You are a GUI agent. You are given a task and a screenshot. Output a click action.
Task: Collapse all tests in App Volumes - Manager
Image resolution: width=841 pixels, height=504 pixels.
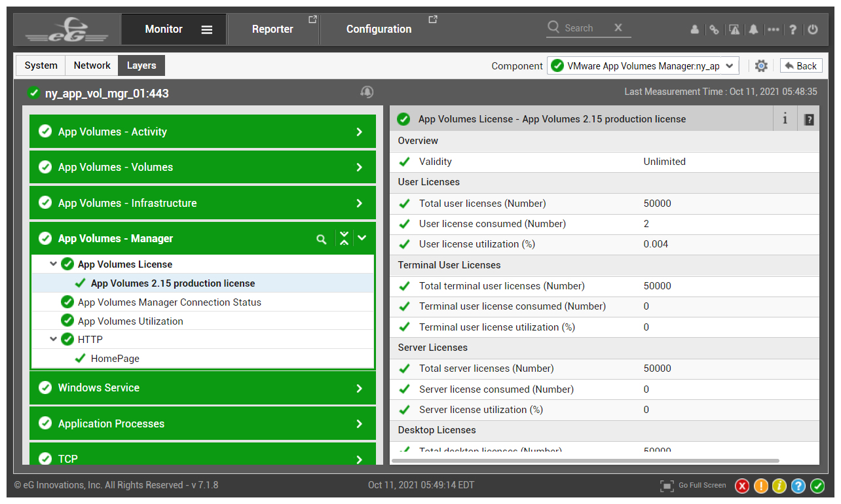point(345,239)
